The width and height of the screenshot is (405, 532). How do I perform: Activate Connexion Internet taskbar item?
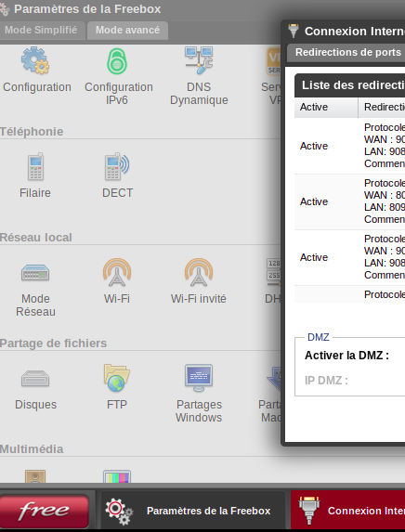347,511
